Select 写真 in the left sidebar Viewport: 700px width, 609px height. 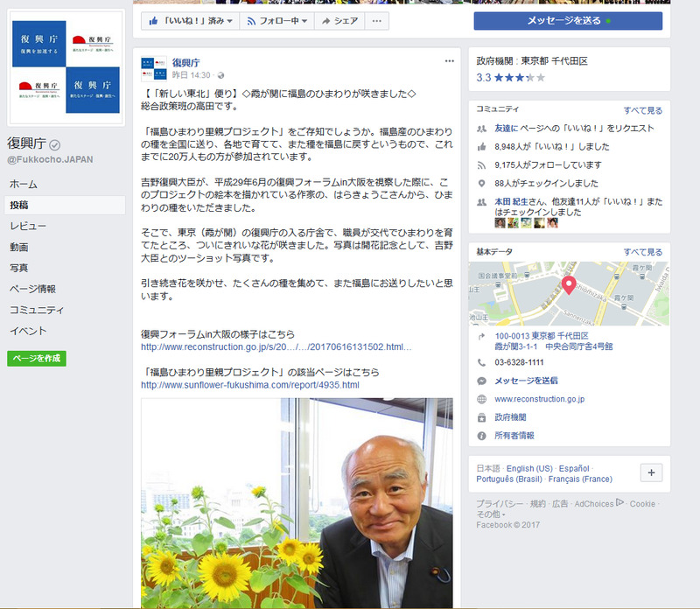pos(19,268)
